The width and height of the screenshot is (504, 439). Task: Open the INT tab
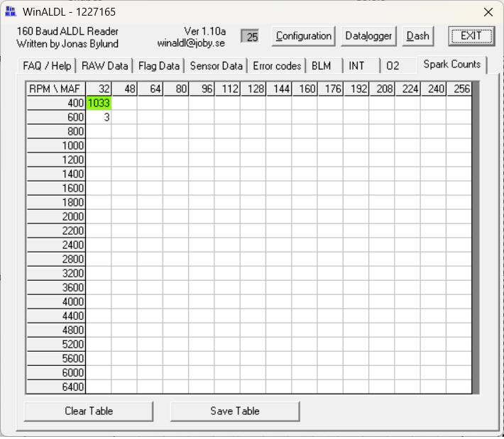pos(362,66)
